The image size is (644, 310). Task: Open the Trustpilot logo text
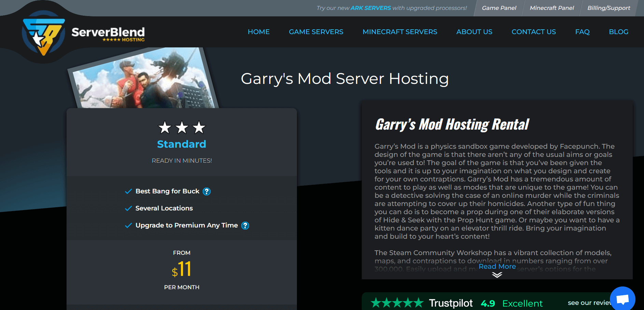[x=450, y=303]
